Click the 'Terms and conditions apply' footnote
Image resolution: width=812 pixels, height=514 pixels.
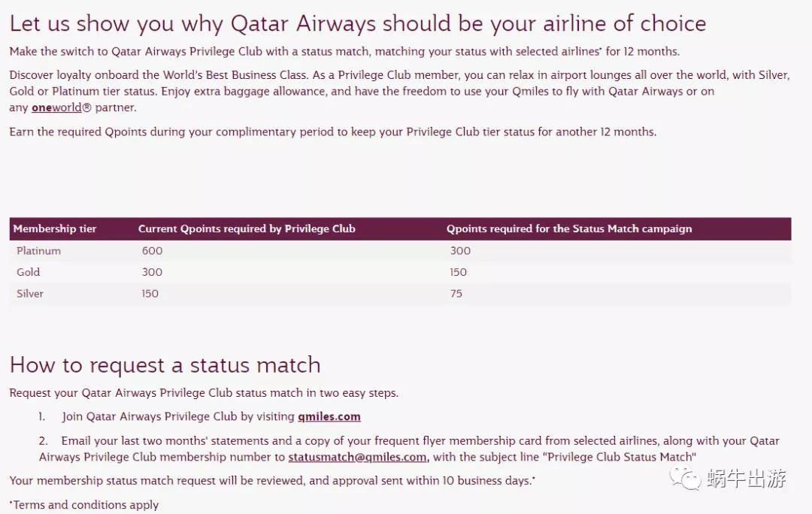tap(84, 505)
